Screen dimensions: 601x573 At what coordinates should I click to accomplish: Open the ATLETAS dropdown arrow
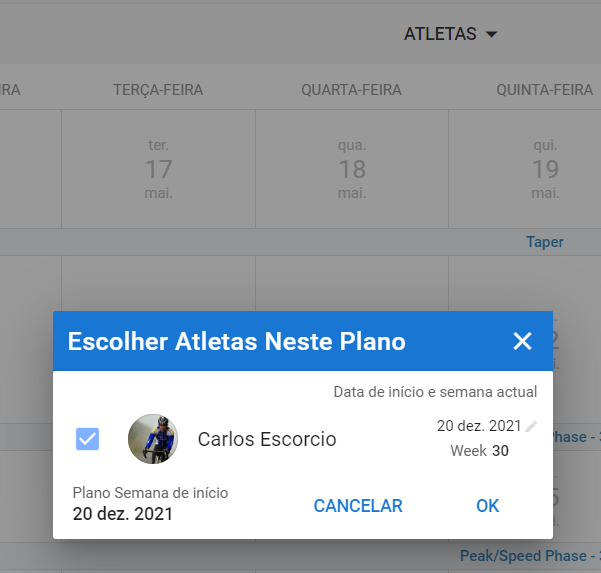[491, 34]
